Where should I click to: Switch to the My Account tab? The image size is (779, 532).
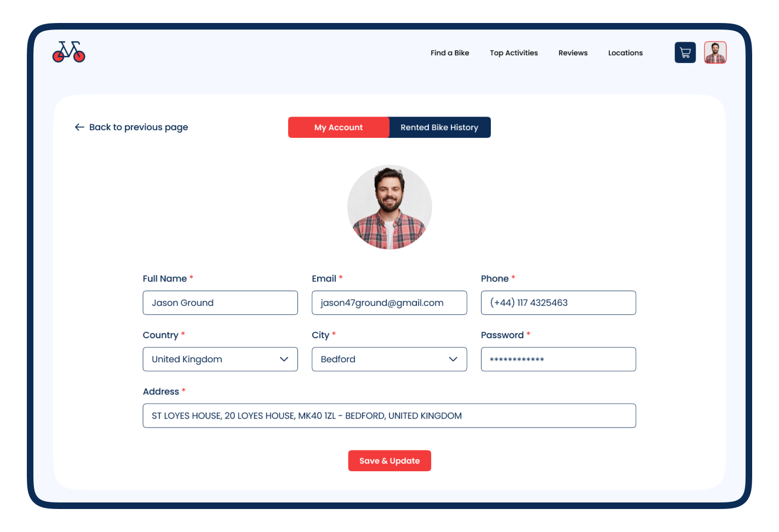coord(339,127)
